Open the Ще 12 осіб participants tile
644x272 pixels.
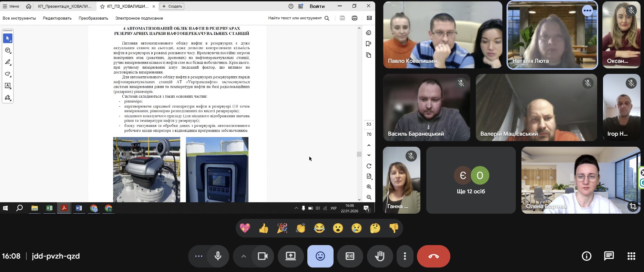tap(471, 180)
